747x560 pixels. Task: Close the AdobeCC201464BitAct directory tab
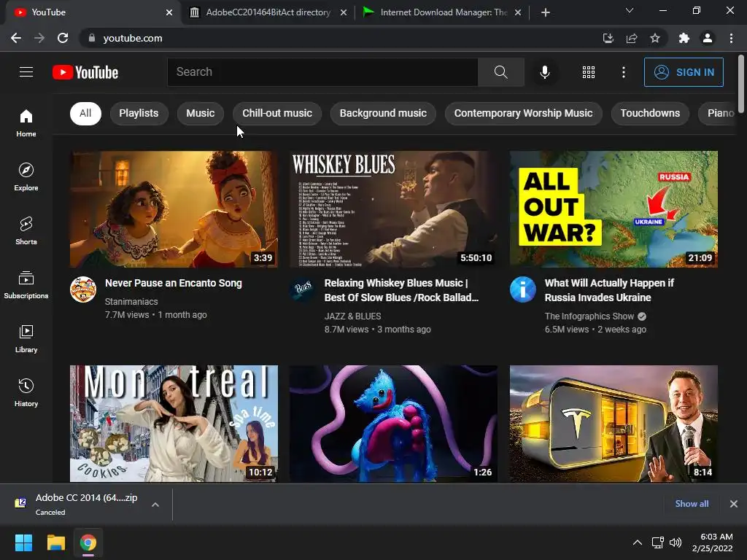344,12
